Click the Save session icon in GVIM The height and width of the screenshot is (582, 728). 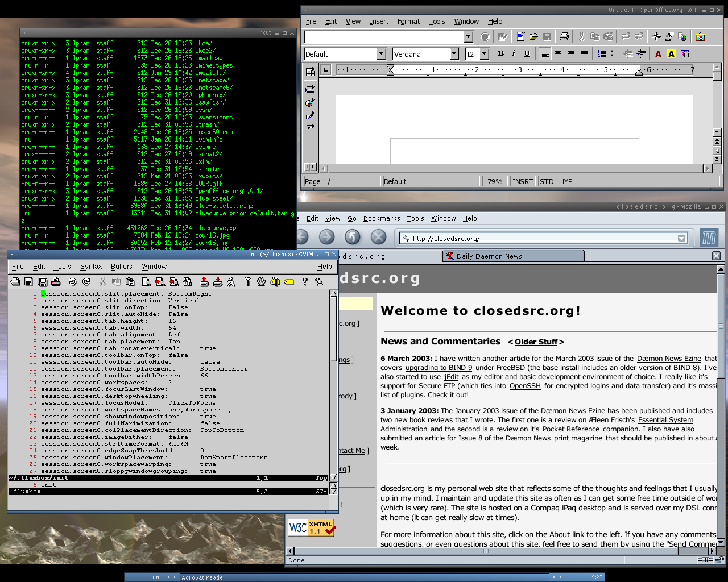pyautogui.click(x=217, y=281)
